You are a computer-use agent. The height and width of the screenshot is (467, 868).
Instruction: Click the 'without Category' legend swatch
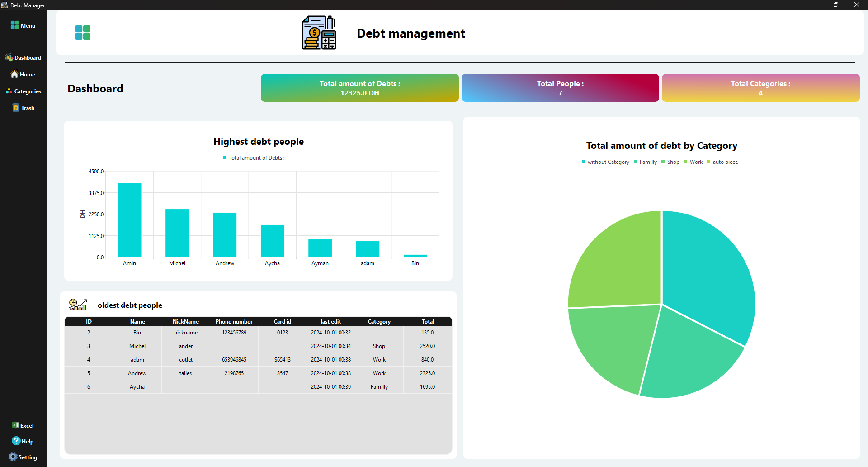pos(583,162)
